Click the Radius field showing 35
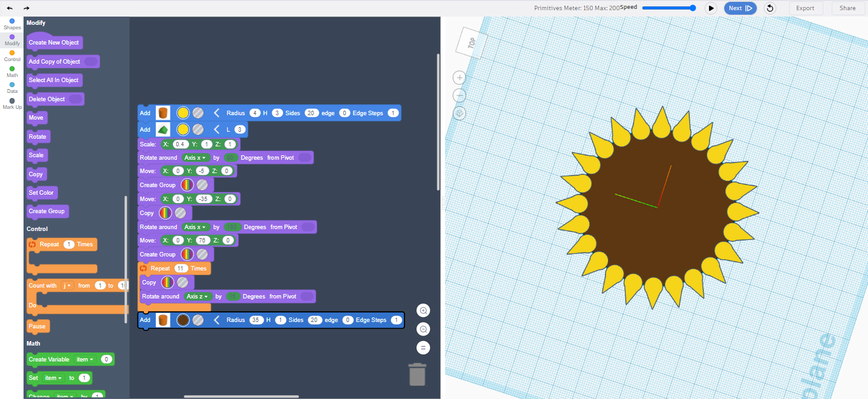868x399 pixels. tap(256, 320)
